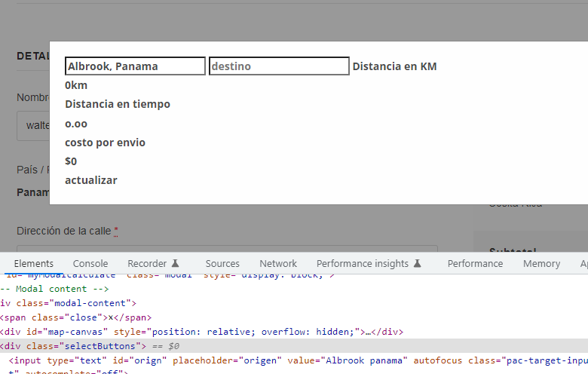
Task: Click the Distancia en KM label
Action: pos(394,66)
